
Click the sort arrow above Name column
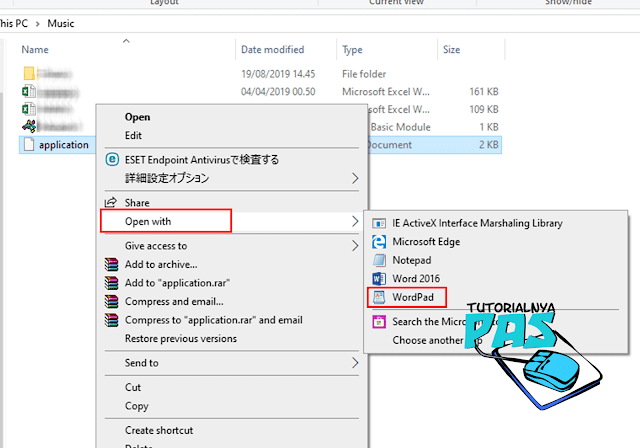click(x=126, y=41)
